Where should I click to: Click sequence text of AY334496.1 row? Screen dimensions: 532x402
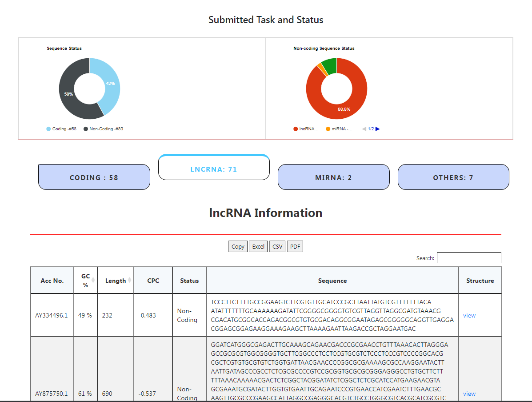coord(332,315)
